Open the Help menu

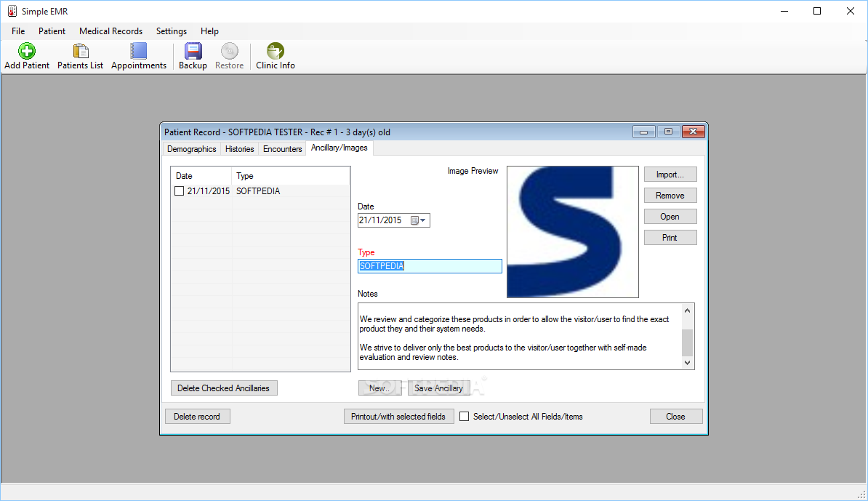(x=209, y=31)
